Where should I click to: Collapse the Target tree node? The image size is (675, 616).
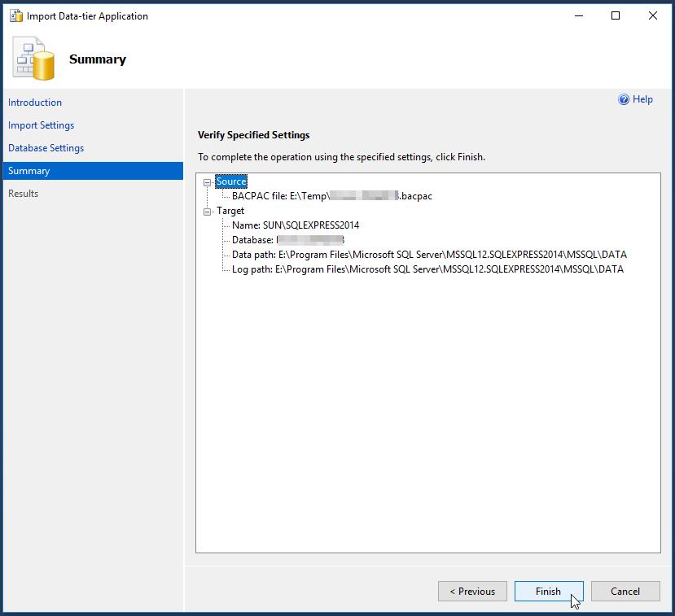click(x=205, y=210)
